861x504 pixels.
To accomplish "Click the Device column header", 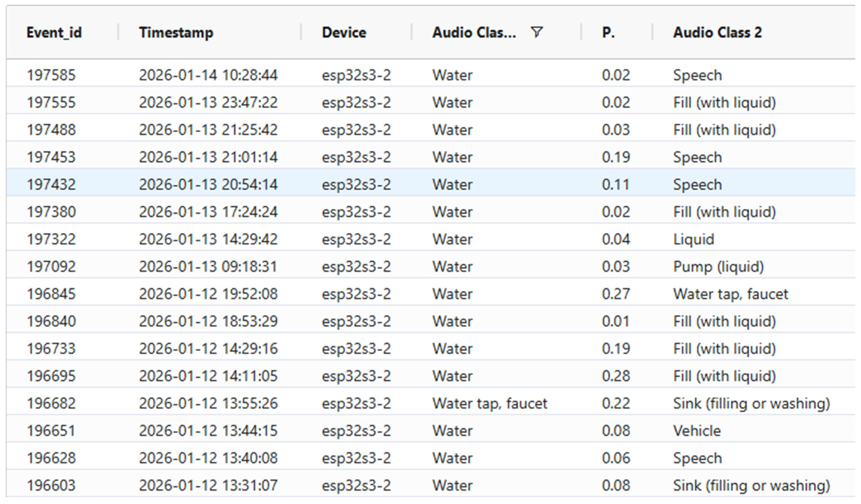I will click(344, 32).
